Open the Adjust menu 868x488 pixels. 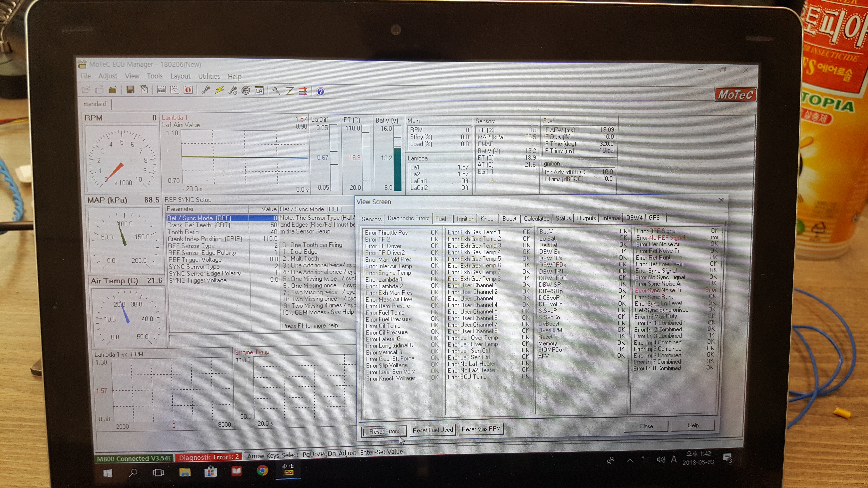[x=108, y=76]
